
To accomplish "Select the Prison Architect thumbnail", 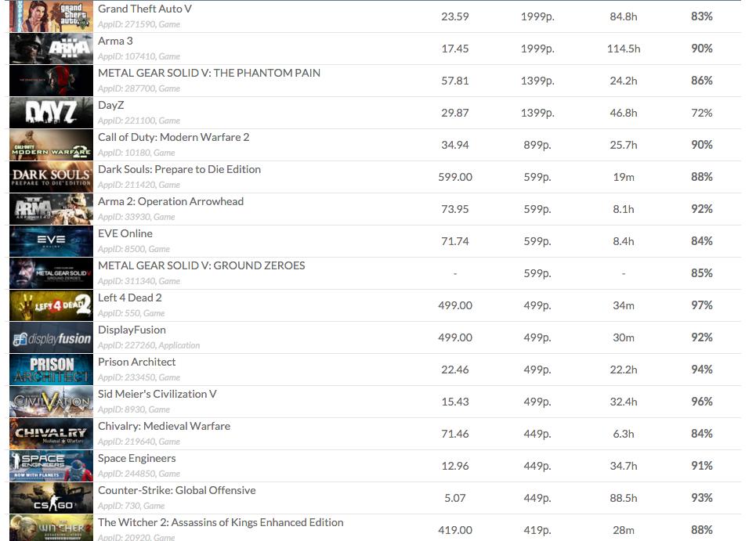I will pos(51,370).
